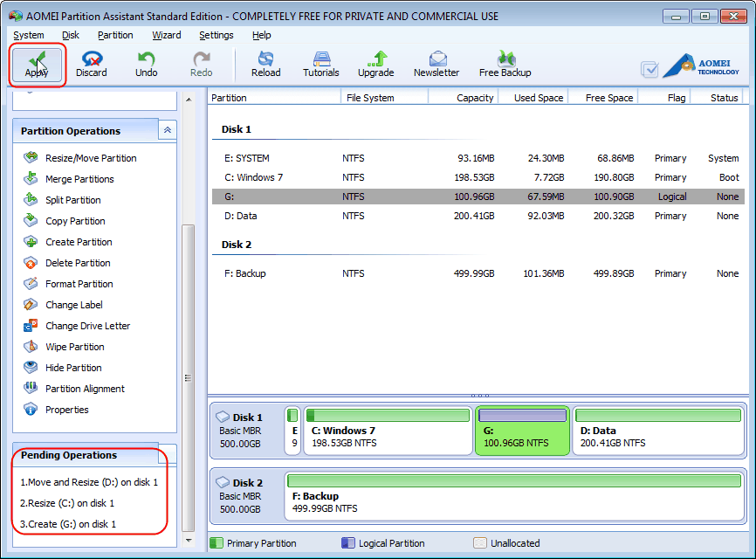Screen dimensions: 756x559
Task: Select Resize/Move Partition operation
Action: [91, 158]
